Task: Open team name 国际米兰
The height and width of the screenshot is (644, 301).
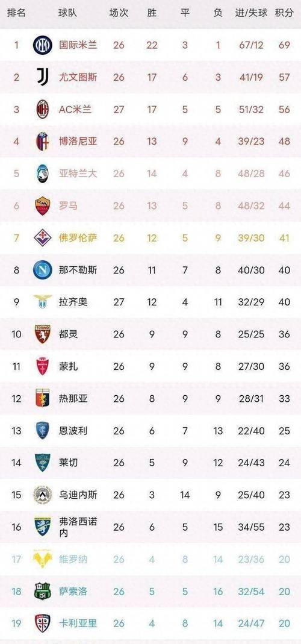Action: 78,45
